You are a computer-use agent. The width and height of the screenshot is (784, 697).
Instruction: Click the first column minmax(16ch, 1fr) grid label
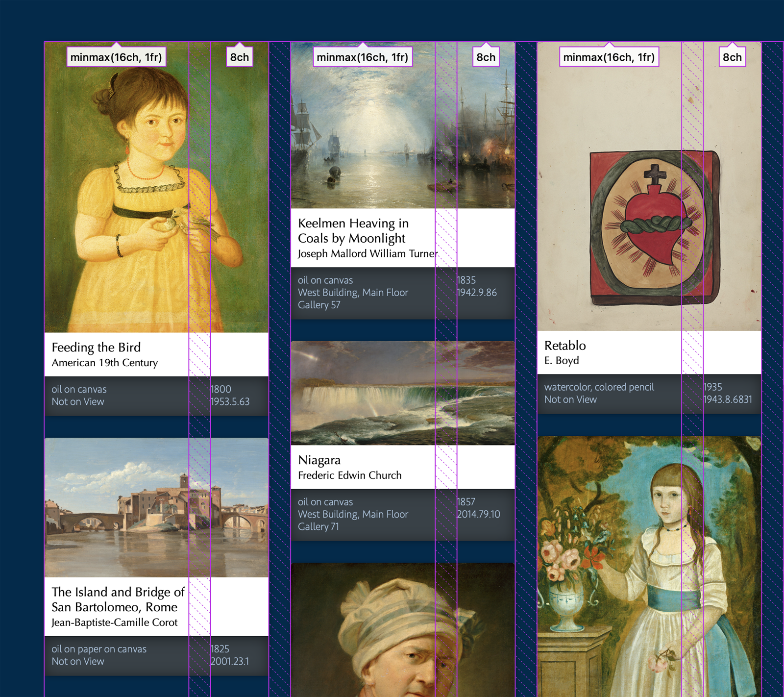[116, 57]
